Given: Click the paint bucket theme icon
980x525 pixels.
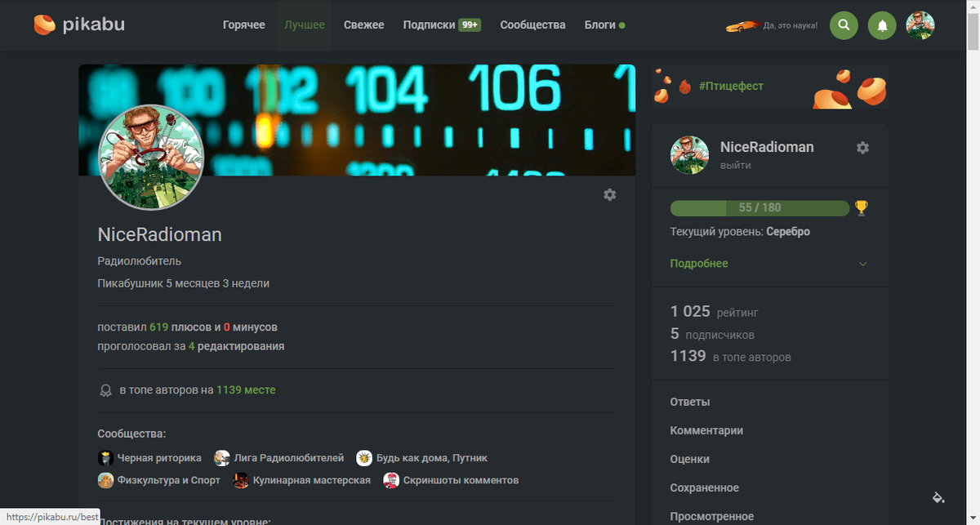Looking at the screenshot, I should [x=938, y=497].
